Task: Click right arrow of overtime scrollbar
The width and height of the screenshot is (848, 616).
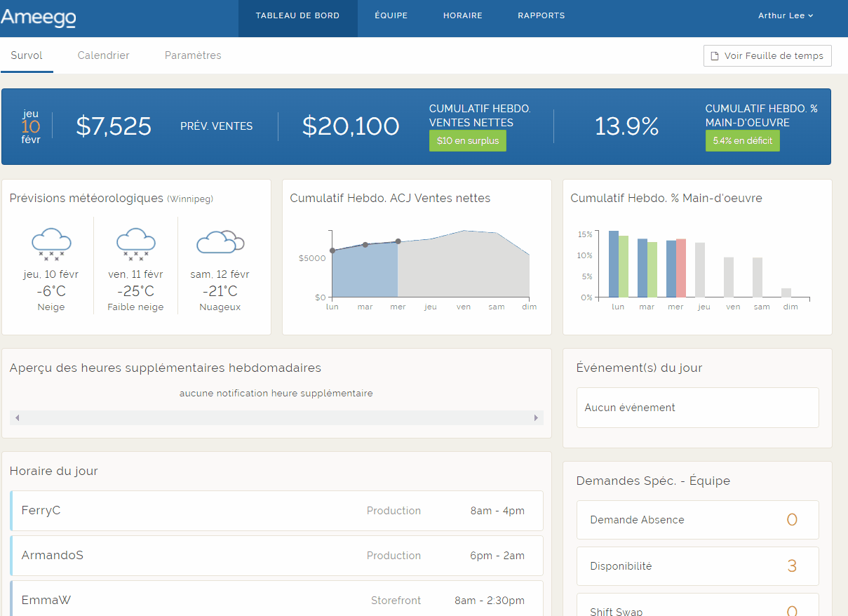Action: click(x=536, y=418)
